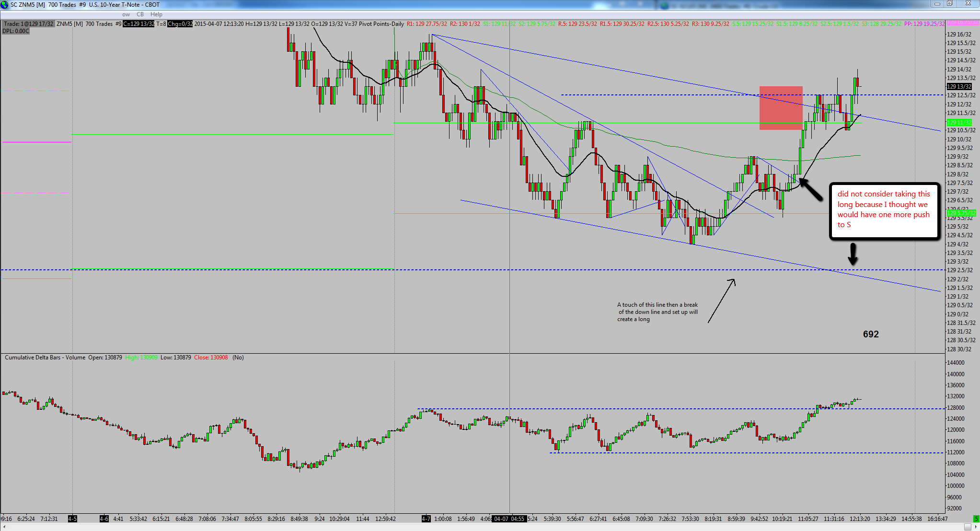Click the '144000' volume axis label
The height and width of the screenshot is (531, 980).
pyautogui.click(x=956, y=363)
